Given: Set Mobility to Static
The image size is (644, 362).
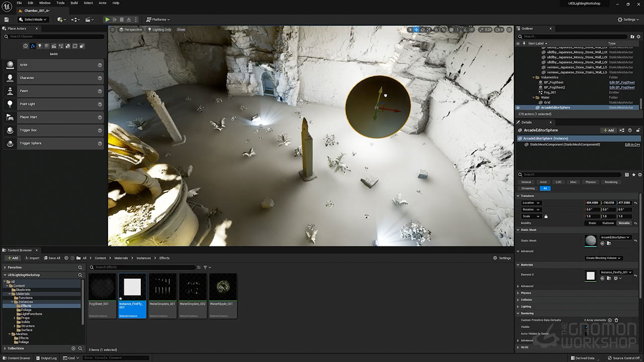Looking at the screenshot, I should tap(592, 223).
